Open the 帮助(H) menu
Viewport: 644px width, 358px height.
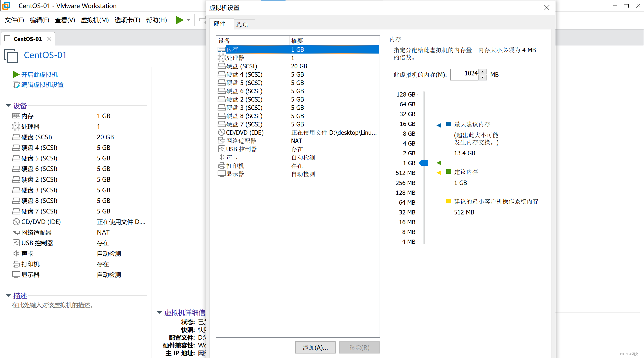156,20
